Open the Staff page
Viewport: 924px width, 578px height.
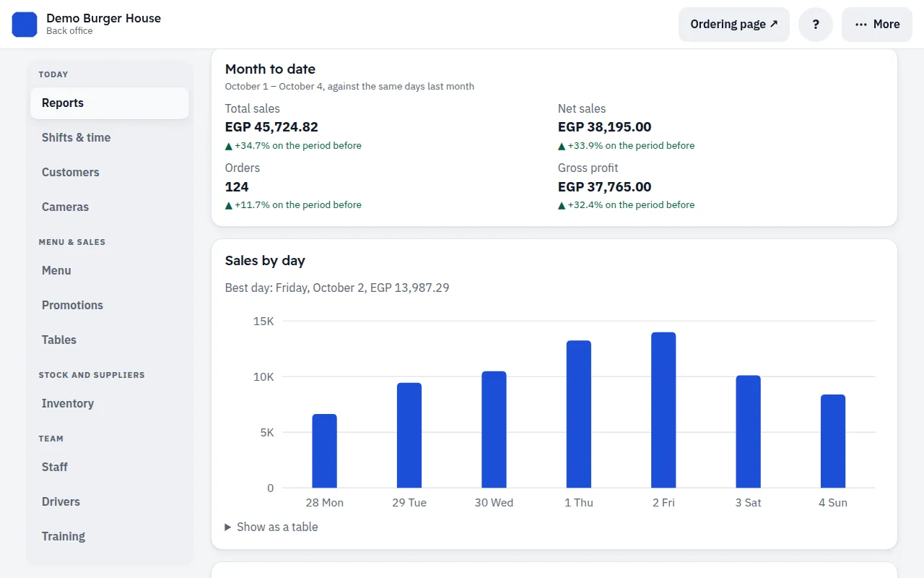pos(110,467)
